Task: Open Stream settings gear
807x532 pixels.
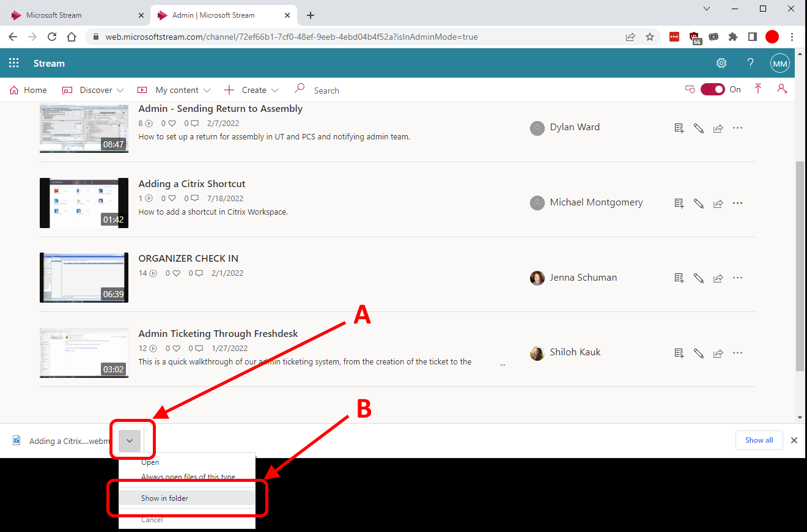Action: click(x=721, y=63)
